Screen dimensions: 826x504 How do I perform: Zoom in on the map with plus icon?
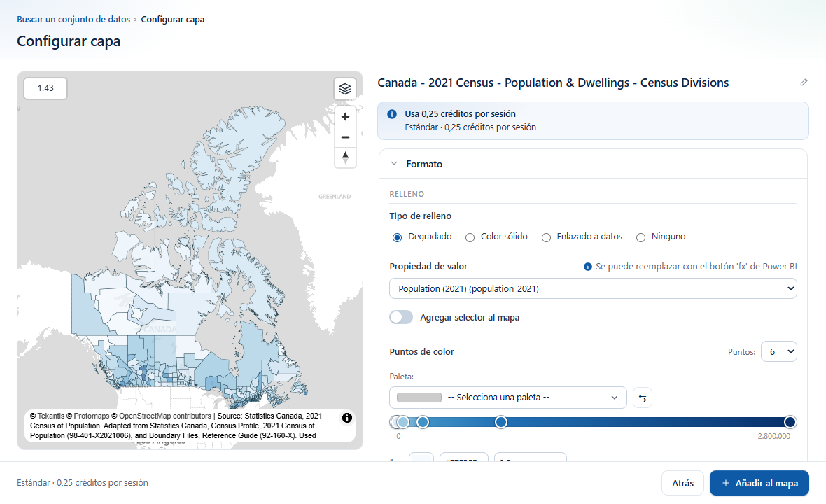click(x=346, y=116)
